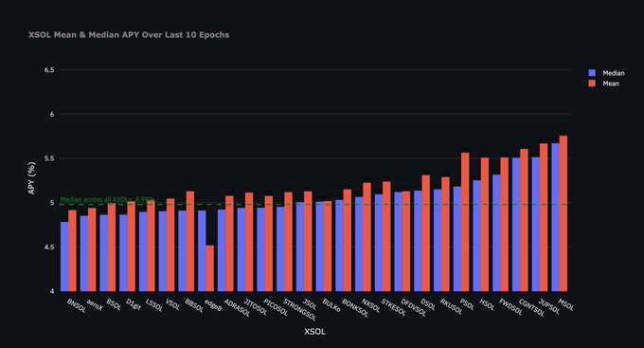Select the blue Median bar for JUPSOL
Screen dimensions: 644x348
536,224
